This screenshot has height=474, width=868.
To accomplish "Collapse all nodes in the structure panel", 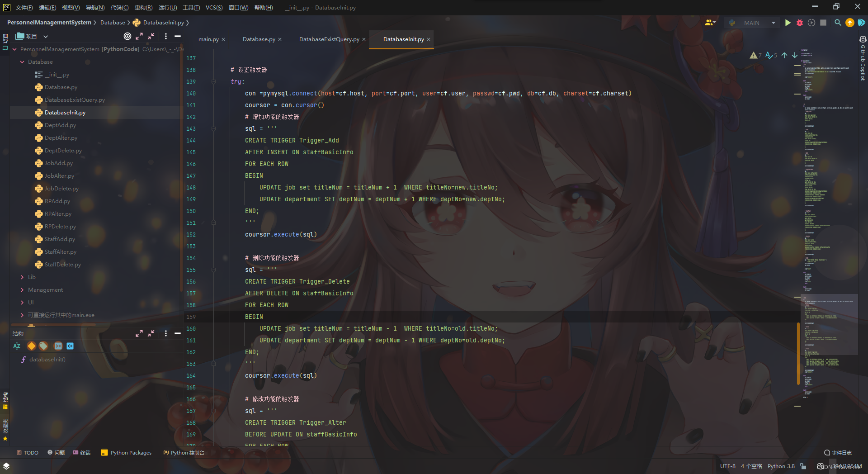I will [x=151, y=333].
